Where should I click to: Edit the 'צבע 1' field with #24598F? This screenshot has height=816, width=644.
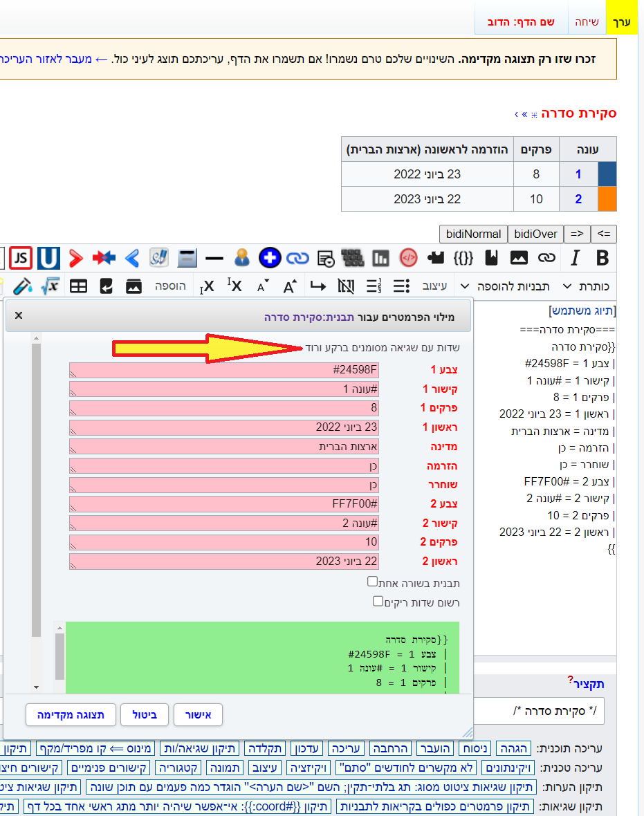coord(224,370)
